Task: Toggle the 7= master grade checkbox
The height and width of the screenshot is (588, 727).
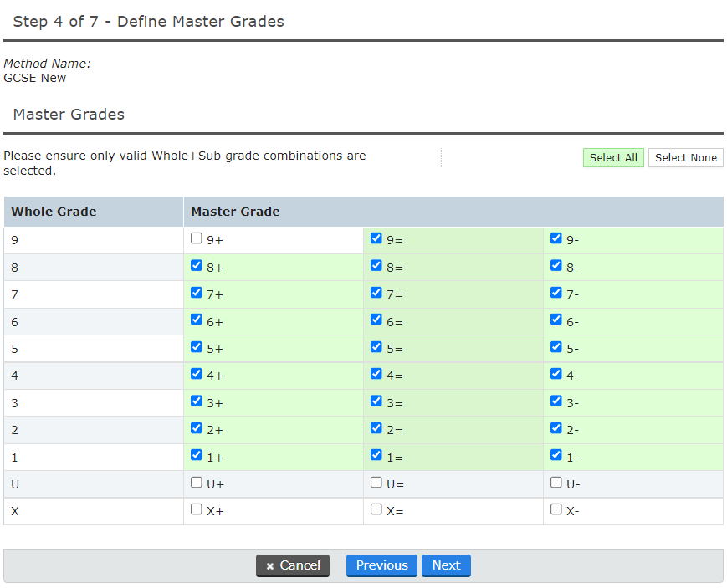Action: [376, 292]
